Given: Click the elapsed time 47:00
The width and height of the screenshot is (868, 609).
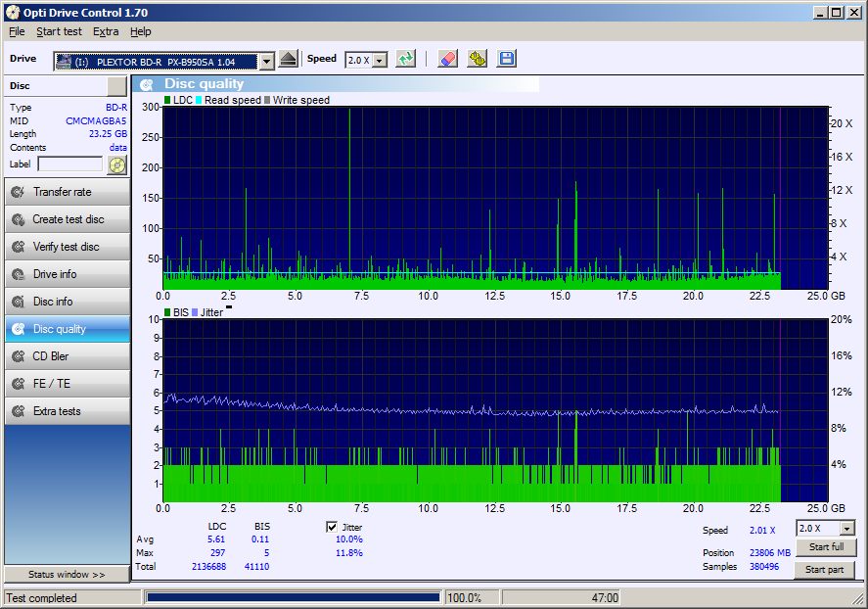Looking at the screenshot, I should point(605,598).
